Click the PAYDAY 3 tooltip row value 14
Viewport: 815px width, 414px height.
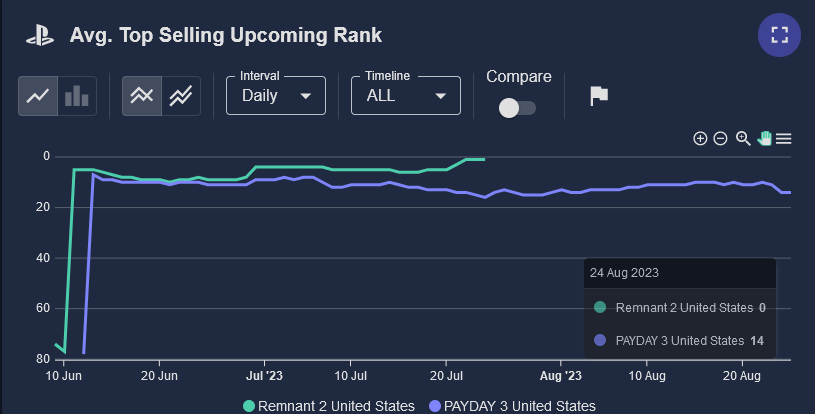(757, 341)
